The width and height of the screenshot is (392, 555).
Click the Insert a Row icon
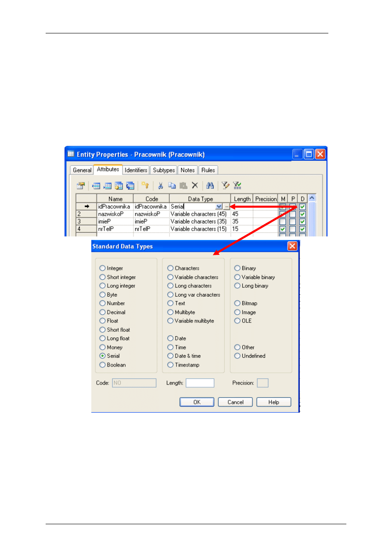point(96,186)
